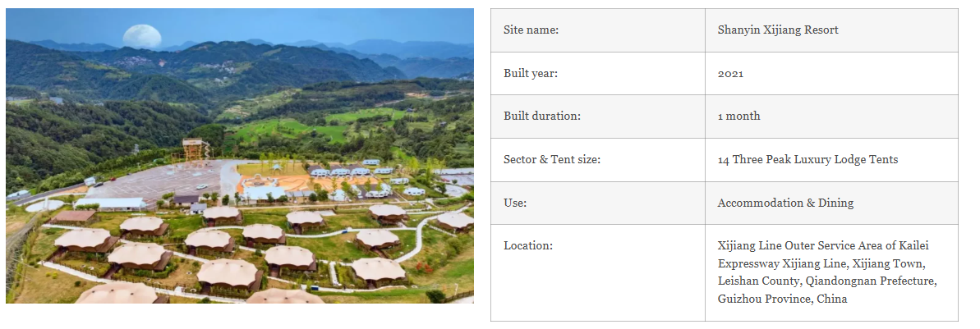Click the '2021' built year value
This screenshot has height=329, width=980.
click(x=730, y=74)
